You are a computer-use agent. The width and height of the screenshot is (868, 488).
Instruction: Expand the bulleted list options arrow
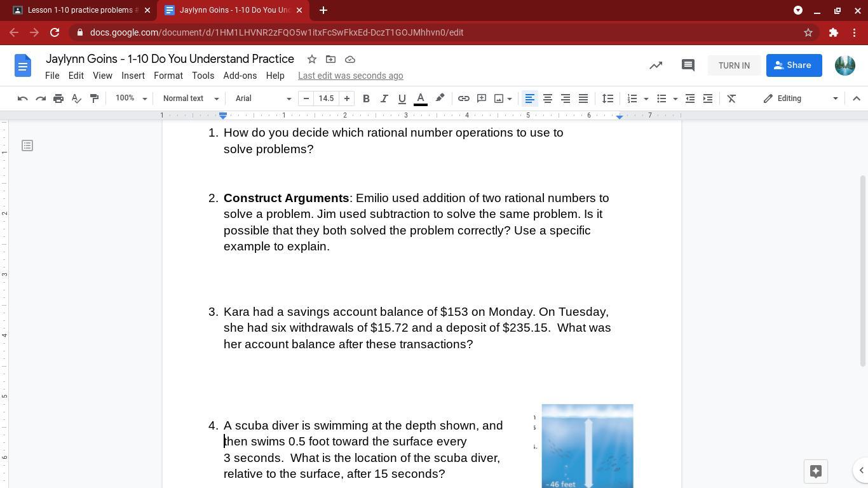[x=675, y=98]
